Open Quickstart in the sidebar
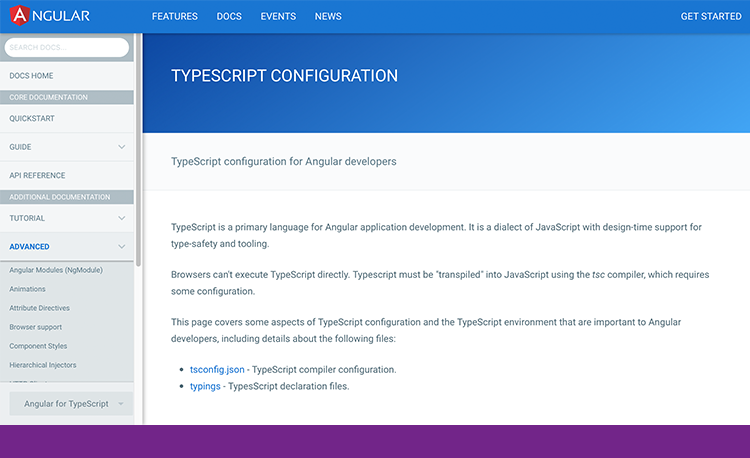 tap(67, 118)
